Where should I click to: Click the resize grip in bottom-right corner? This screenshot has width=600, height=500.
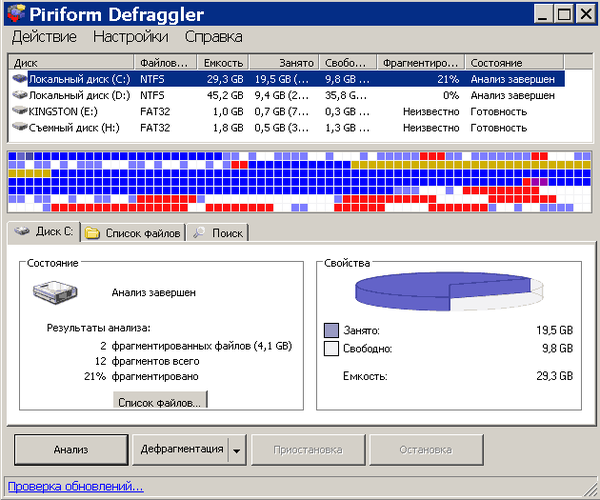[x=591, y=491]
